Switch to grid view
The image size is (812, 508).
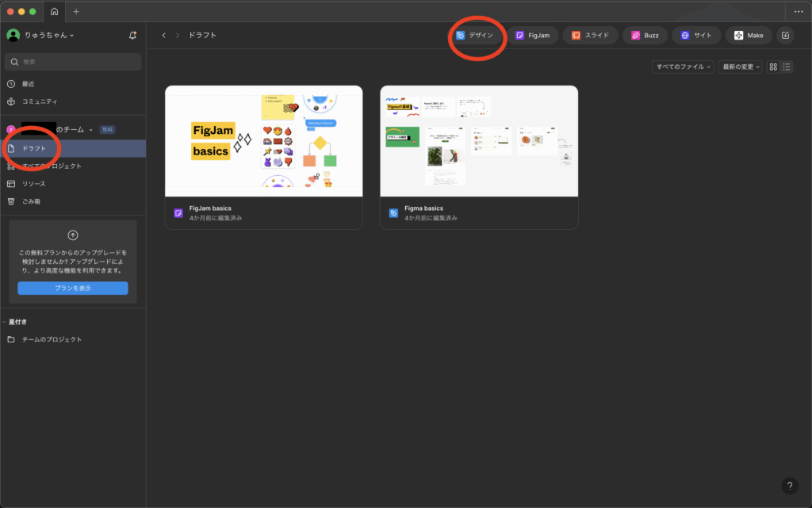(x=773, y=67)
